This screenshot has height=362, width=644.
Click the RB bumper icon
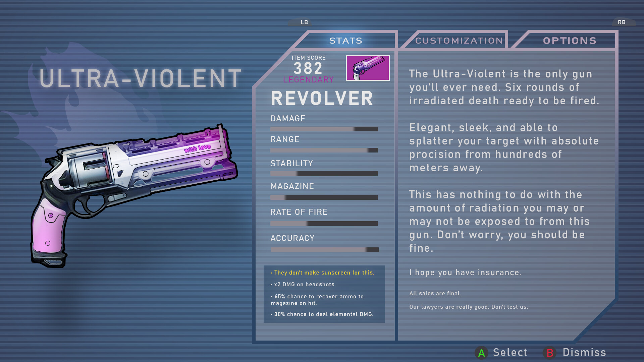(622, 22)
